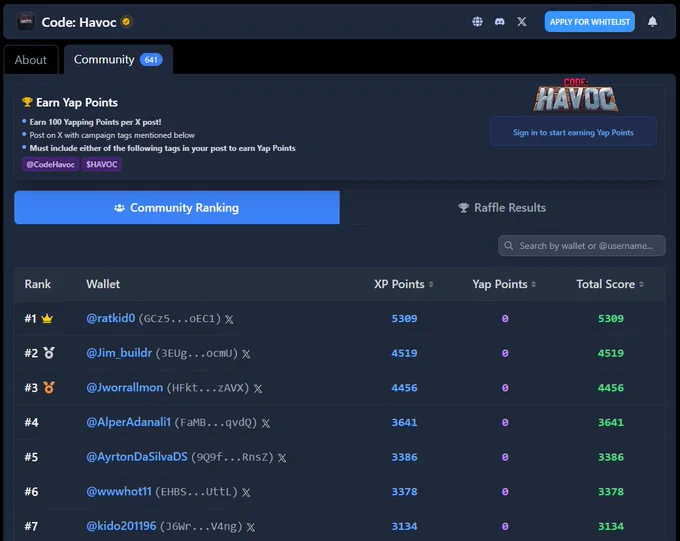This screenshot has height=541, width=680.
Task: Click the @CodeHavoc tag
Action: click(50, 164)
